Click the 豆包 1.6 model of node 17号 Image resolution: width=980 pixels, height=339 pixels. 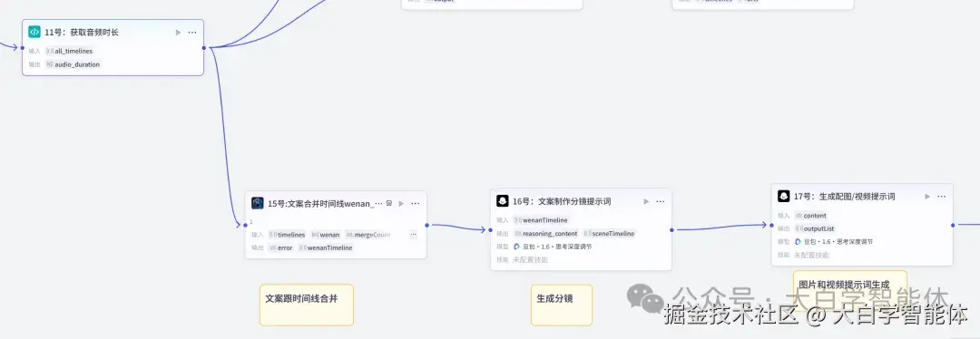pyautogui.click(x=834, y=242)
